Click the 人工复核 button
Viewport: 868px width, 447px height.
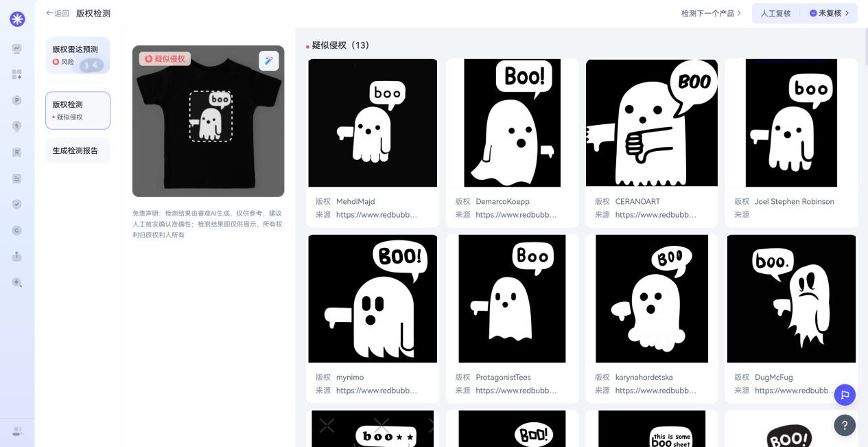pos(775,13)
